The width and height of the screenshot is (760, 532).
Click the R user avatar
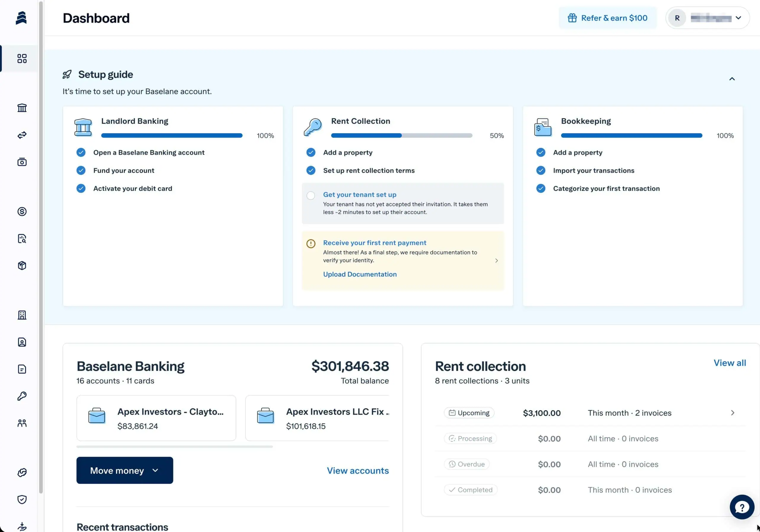click(677, 18)
